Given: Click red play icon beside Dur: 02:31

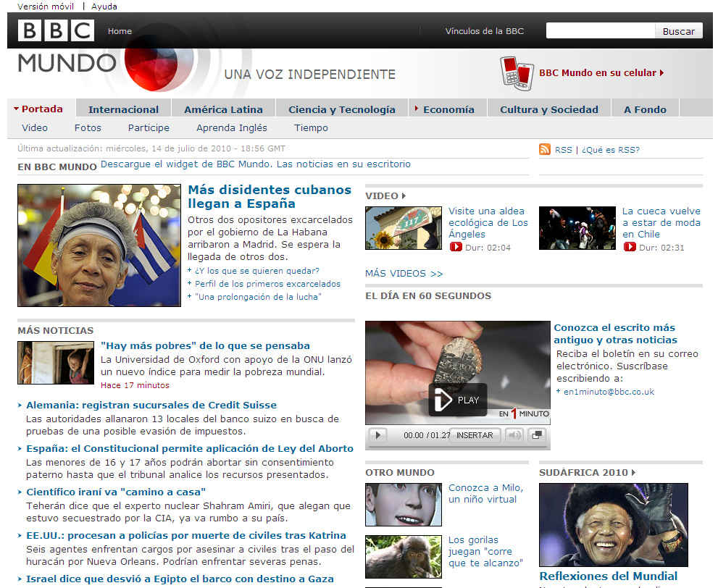Looking at the screenshot, I should (630, 247).
